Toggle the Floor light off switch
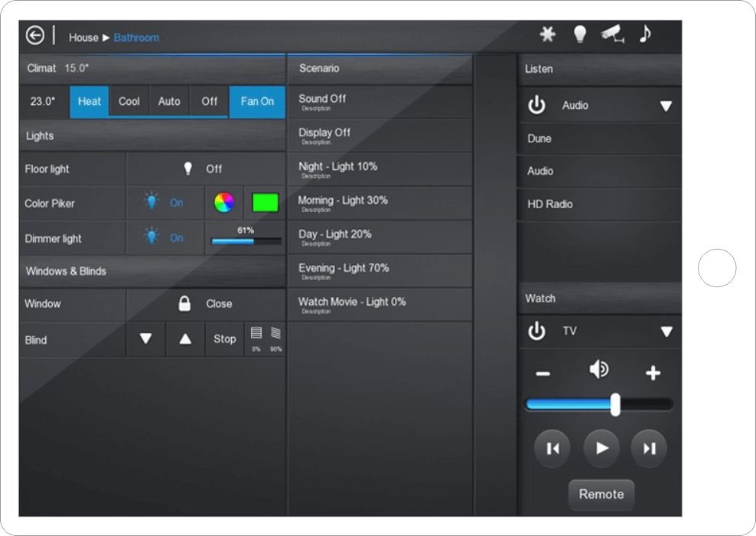Screen dimensions: 756x536 pos(204,169)
